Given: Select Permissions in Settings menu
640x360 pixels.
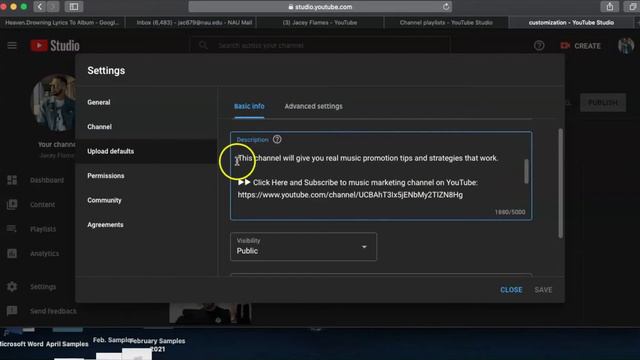Looking at the screenshot, I should 106,176.
